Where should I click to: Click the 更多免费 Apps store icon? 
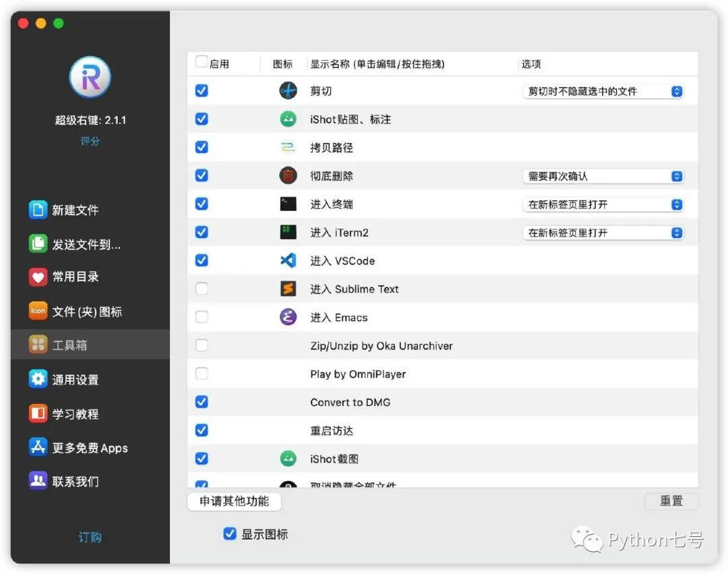point(38,447)
